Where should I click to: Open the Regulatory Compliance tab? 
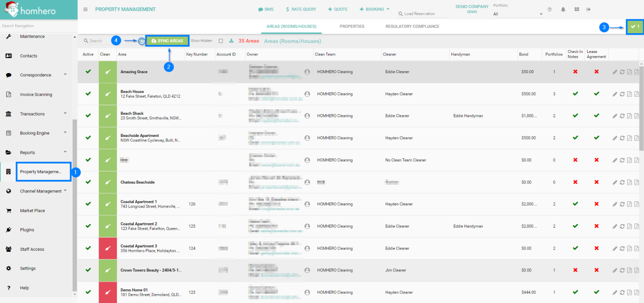(412, 26)
